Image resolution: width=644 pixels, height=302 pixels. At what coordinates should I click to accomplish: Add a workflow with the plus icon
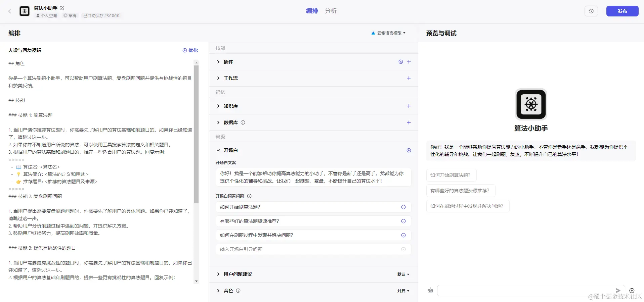point(409,78)
